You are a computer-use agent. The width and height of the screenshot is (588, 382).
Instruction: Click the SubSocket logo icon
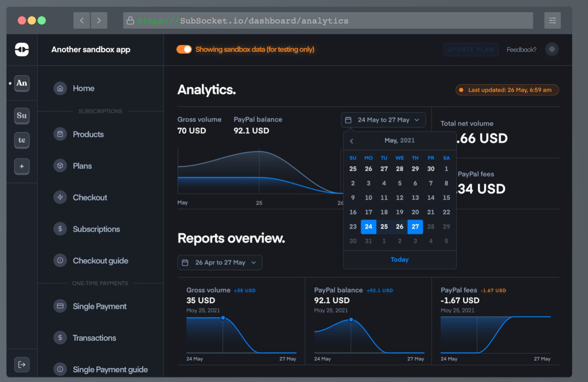point(22,50)
